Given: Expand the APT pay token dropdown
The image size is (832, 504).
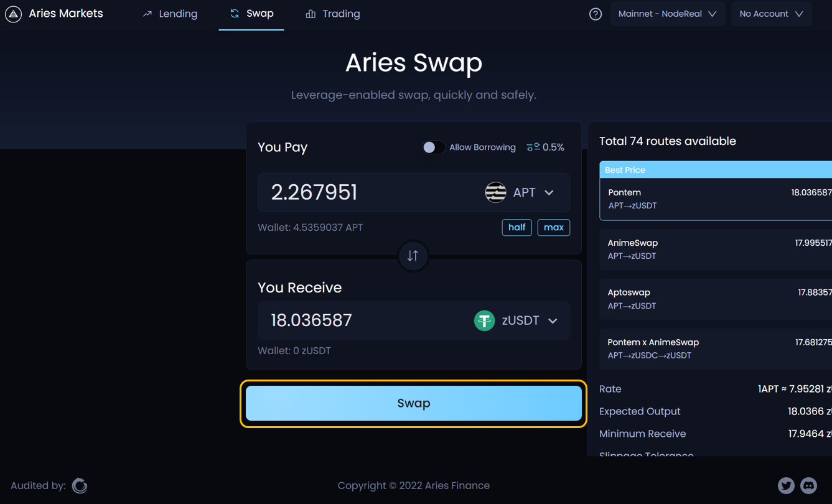Looking at the screenshot, I should (549, 193).
